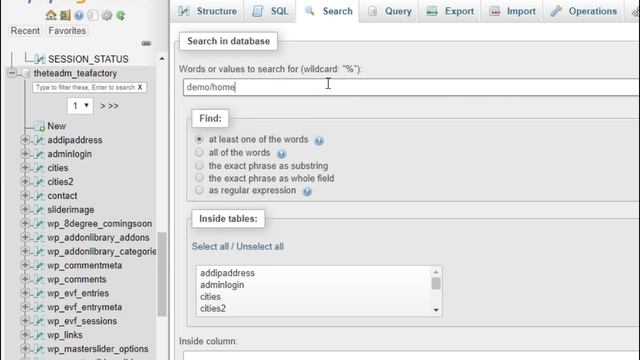Switch to the Structure tab
640x360 pixels.
pos(208,11)
